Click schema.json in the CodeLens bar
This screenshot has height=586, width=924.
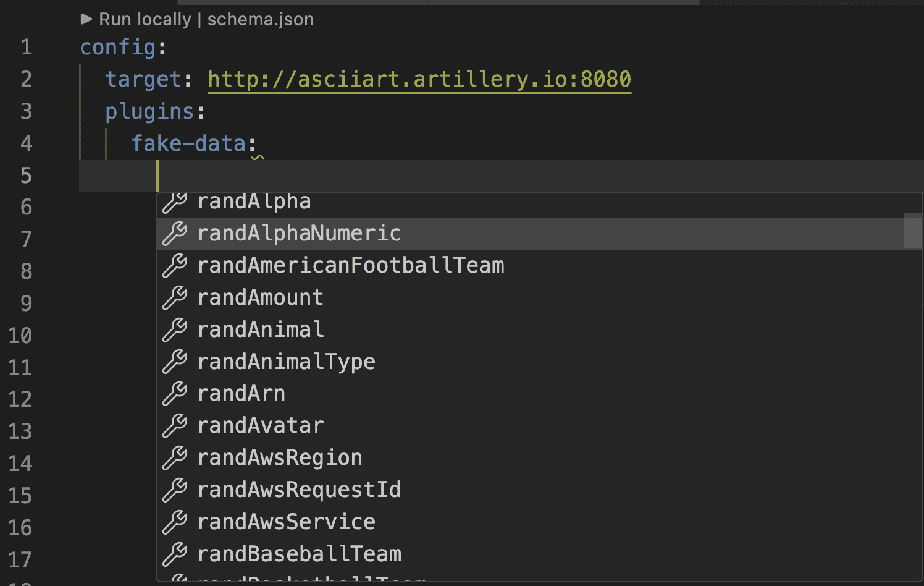point(260,19)
